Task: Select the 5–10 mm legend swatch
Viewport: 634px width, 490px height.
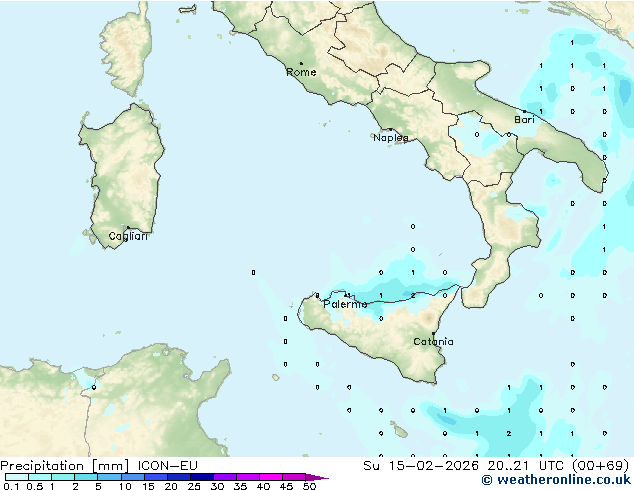Action: coord(109,477)
